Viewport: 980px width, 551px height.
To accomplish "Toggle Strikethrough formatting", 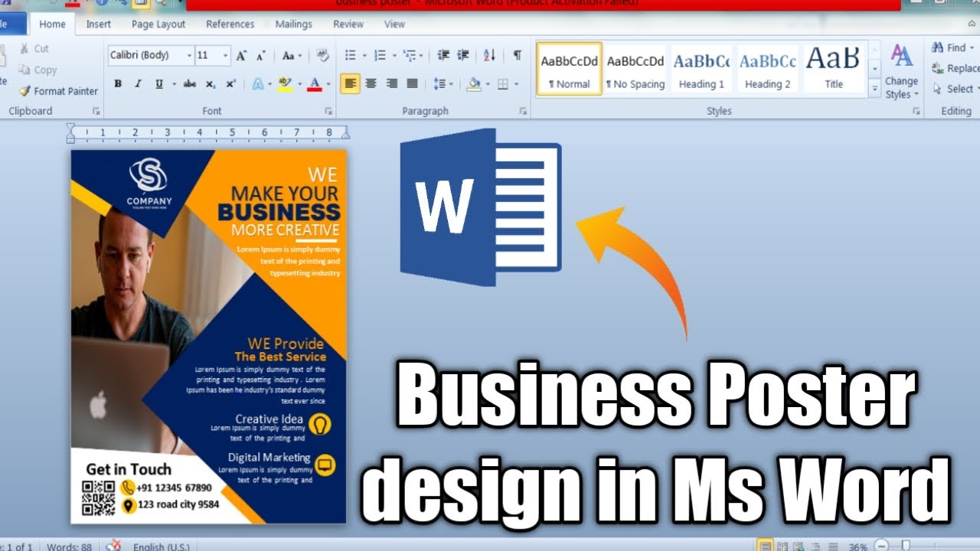I will tap(190, 83).
